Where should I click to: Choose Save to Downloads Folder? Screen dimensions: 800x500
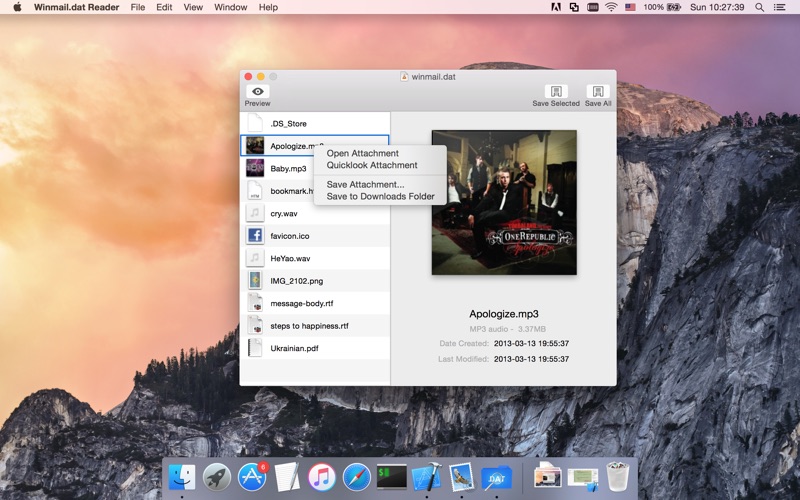pyautogui.click(x=380, y=196)
